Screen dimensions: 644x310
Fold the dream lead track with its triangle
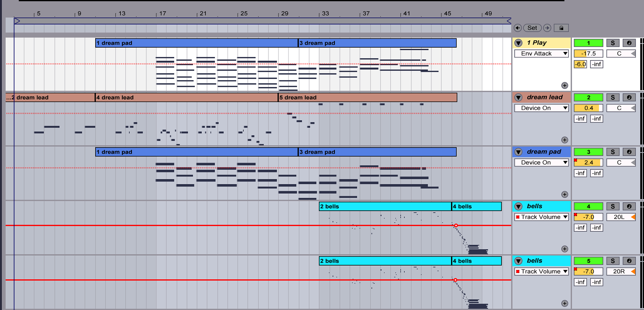pos(519,98)
